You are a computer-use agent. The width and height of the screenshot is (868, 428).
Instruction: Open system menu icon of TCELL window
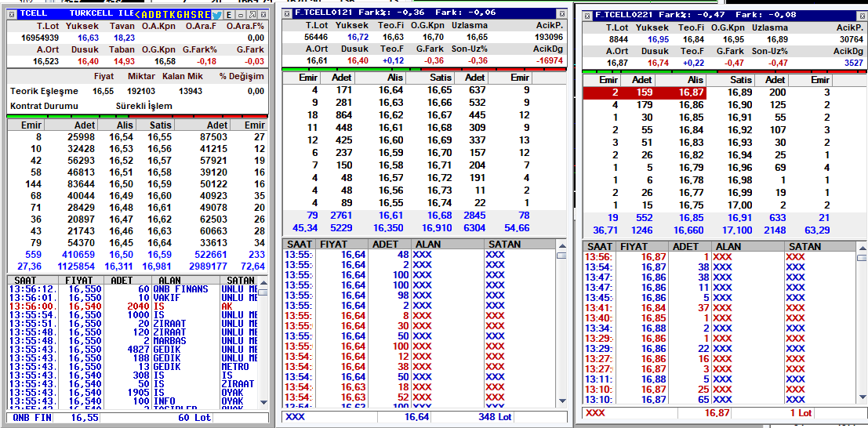pos(12,15)
